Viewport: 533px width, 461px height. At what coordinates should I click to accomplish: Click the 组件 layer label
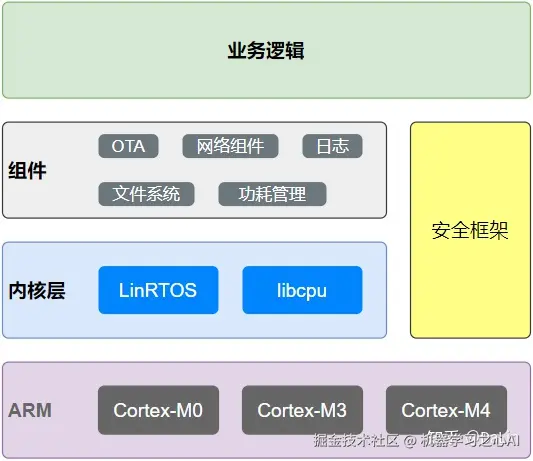(x=27, y=170)
